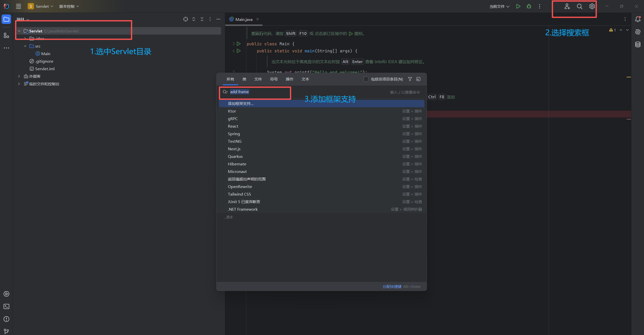Select the 添加框架支持... result
Screen dimensions: 644x335
(x=240, y=103)
